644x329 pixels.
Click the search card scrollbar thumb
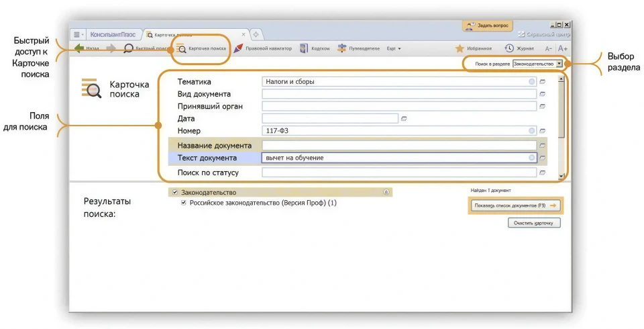point(561,109)
